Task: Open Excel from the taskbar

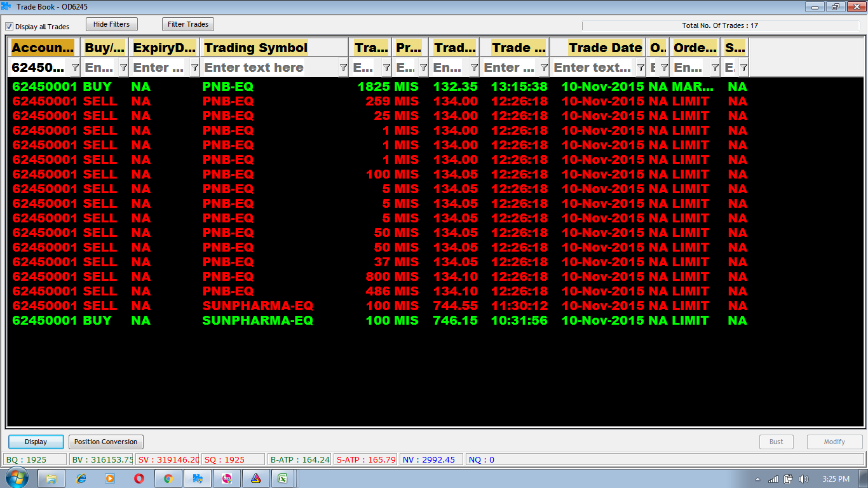Action: 283,478
